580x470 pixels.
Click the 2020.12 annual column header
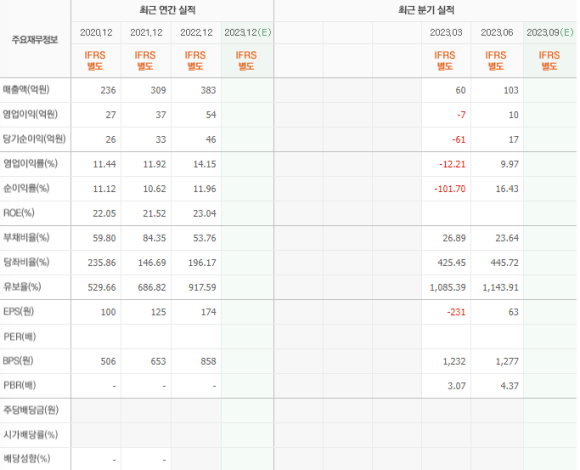point(96,33)
